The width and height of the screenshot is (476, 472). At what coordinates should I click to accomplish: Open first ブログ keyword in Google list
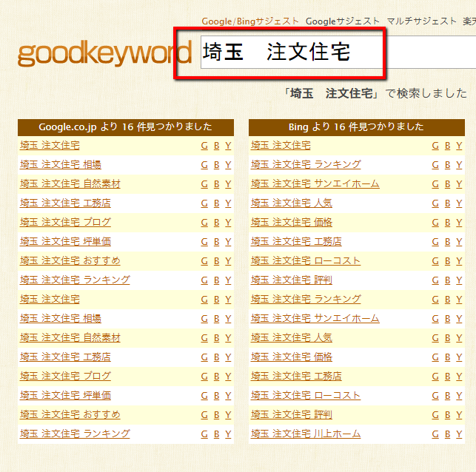click(x=65, y=222)
